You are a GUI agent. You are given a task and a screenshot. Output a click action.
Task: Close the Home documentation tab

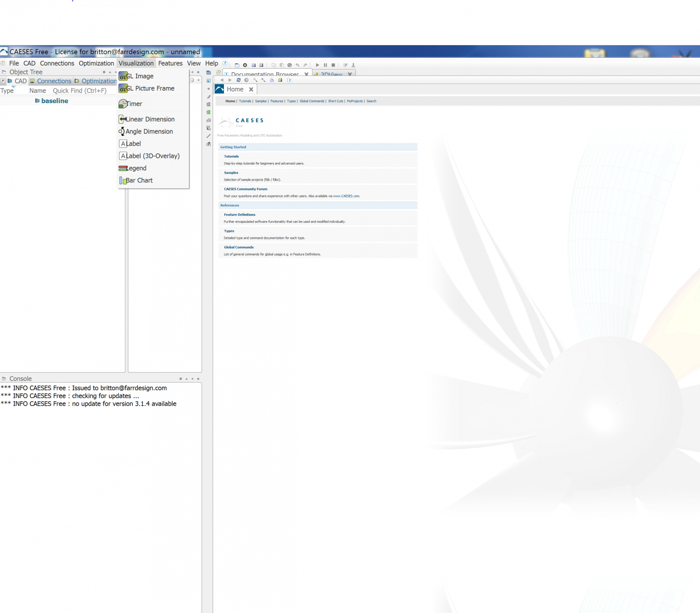tap(251, 89)
